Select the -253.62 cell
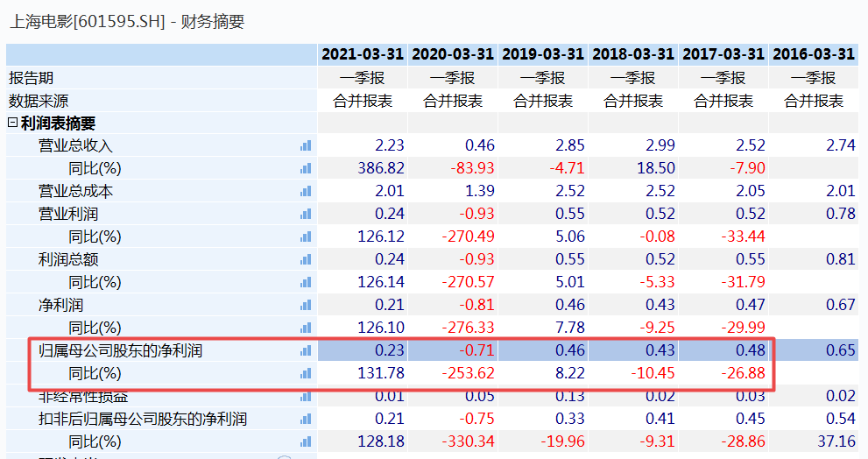868x459 pixels. tap(453, 374)
